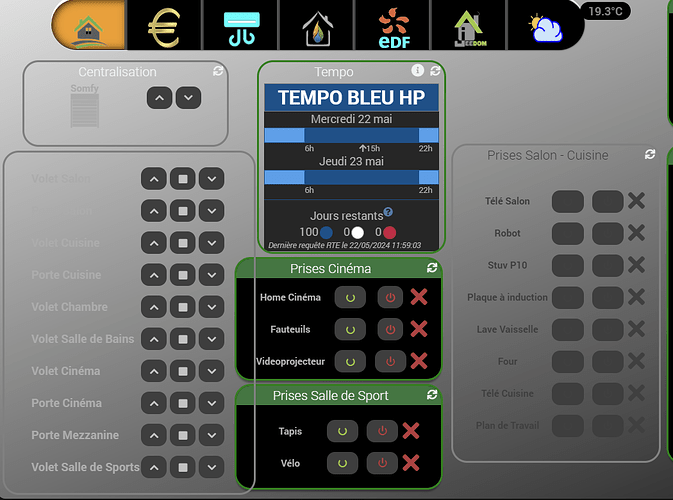The image size is (673, 500).
Task: Raise Porte Cuisine shutter
Action: (x=154, y=275)
